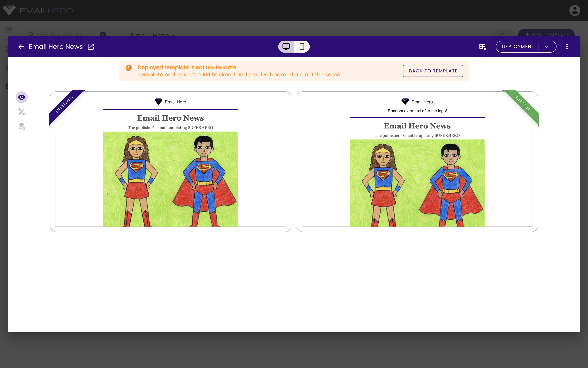Click the DEPLOYMENT button
This screenshot has height=368, width=588.
coord(518,47)
